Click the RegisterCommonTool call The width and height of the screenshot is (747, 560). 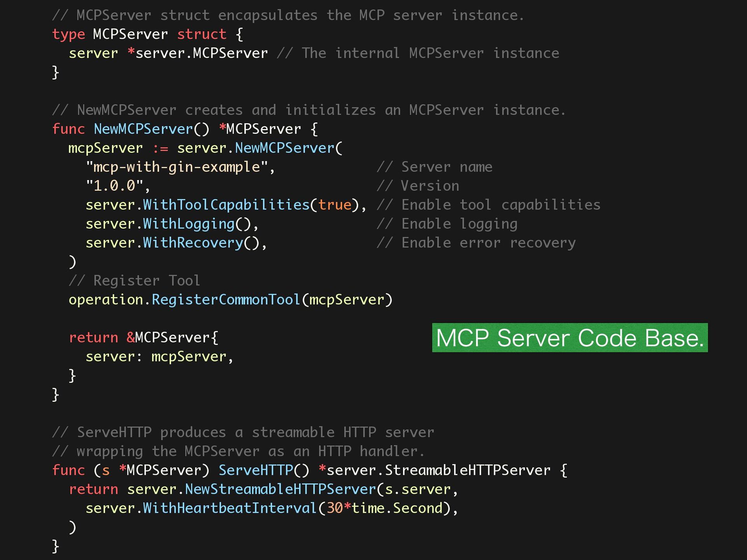pos(226,300)
